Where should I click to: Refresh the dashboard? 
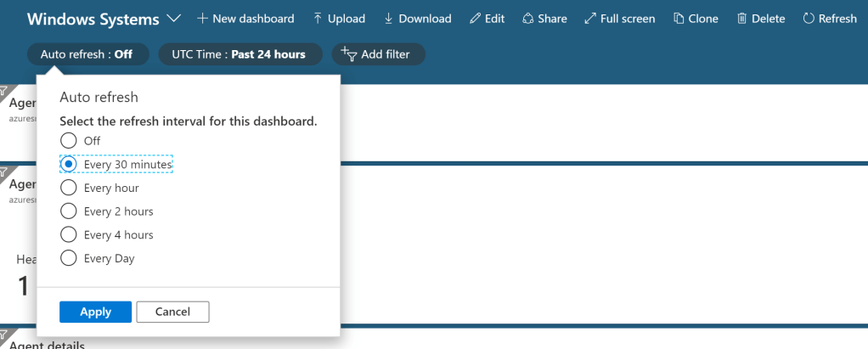click(x=830, y=19)
